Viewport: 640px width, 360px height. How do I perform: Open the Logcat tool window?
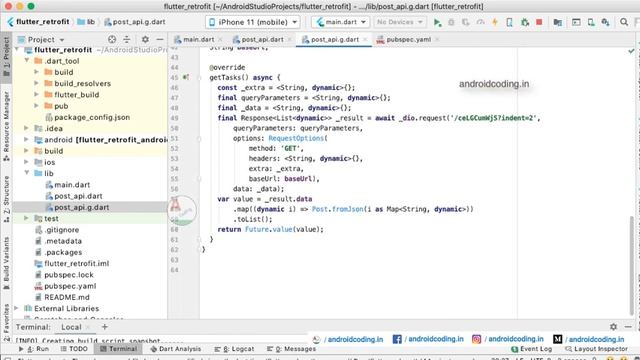pyautogui.click(x=234, y=349)
